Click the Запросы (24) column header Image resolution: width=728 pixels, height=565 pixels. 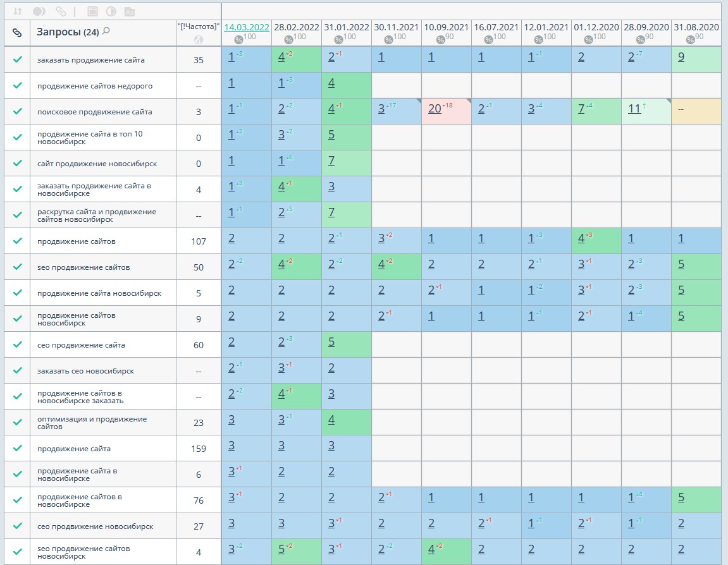[67, 32]
